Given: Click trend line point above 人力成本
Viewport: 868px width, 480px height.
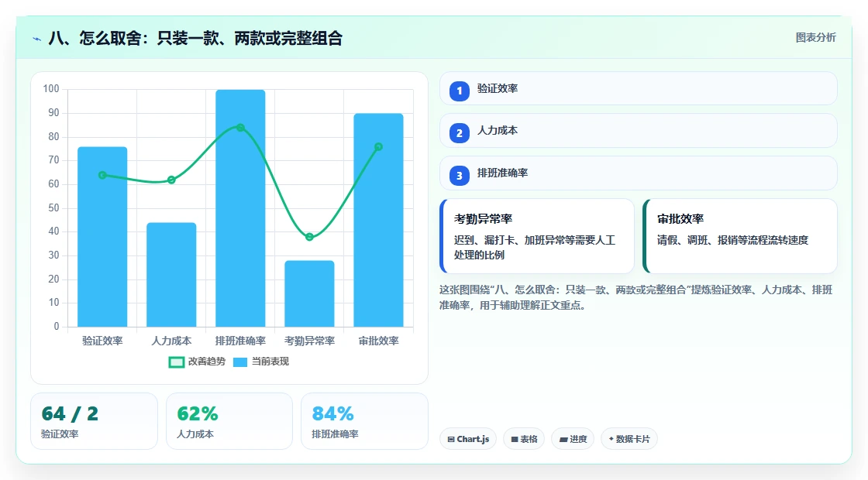Looking at the screenshot, I should [x=171, y=180].
